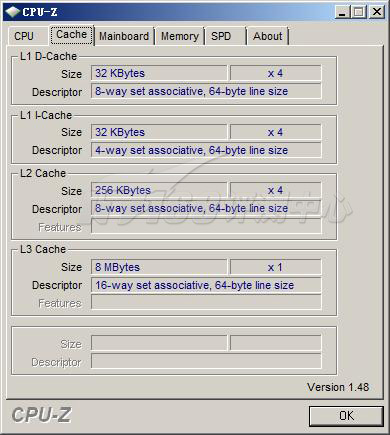Show the About tab
This screenshot has width=390, height=435.
[x=267, y=36]
